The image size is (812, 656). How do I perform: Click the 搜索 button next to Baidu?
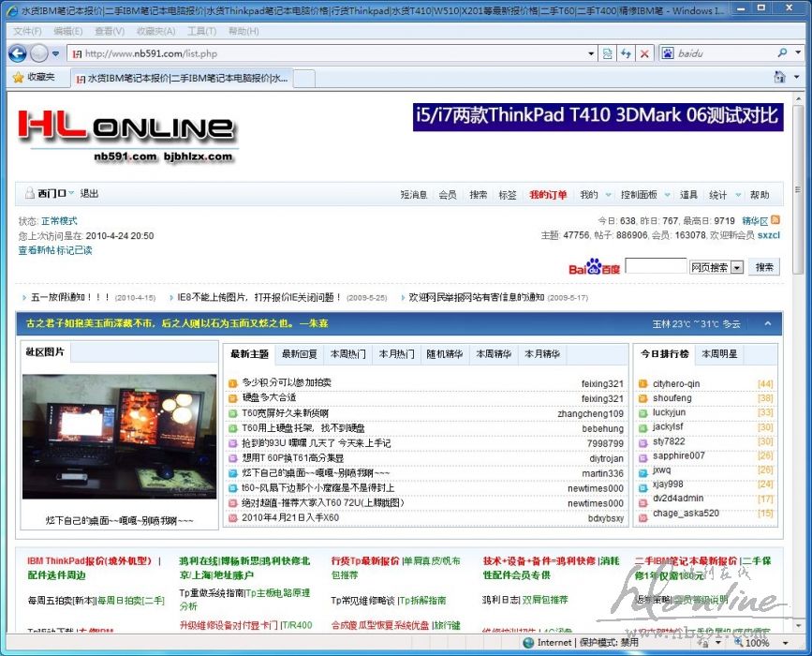point(764,267)
